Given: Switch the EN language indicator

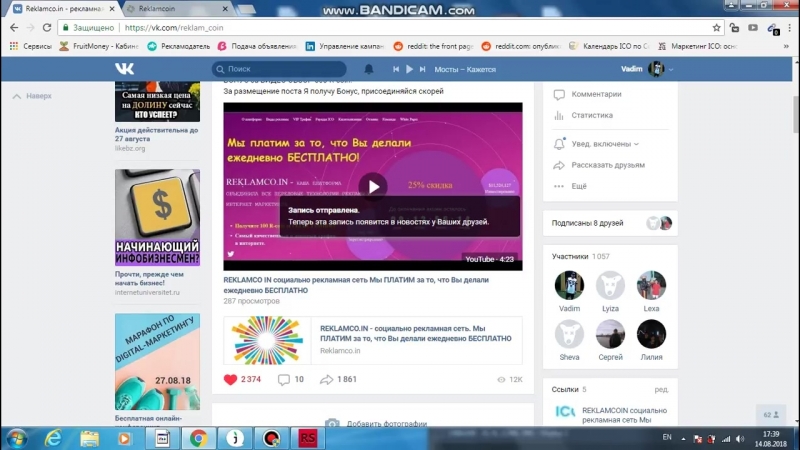Looking at the screenshot, I should click(x=667, y=437).
